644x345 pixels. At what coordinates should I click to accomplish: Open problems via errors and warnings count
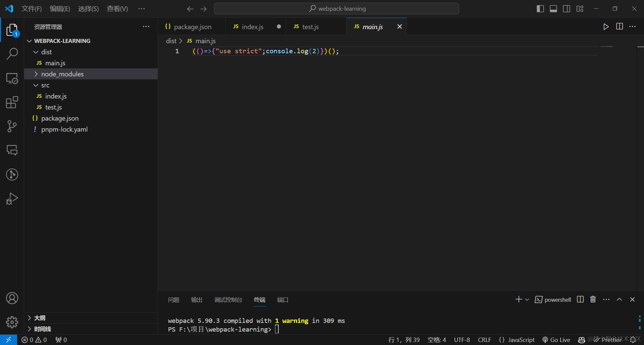pos(34,340)
